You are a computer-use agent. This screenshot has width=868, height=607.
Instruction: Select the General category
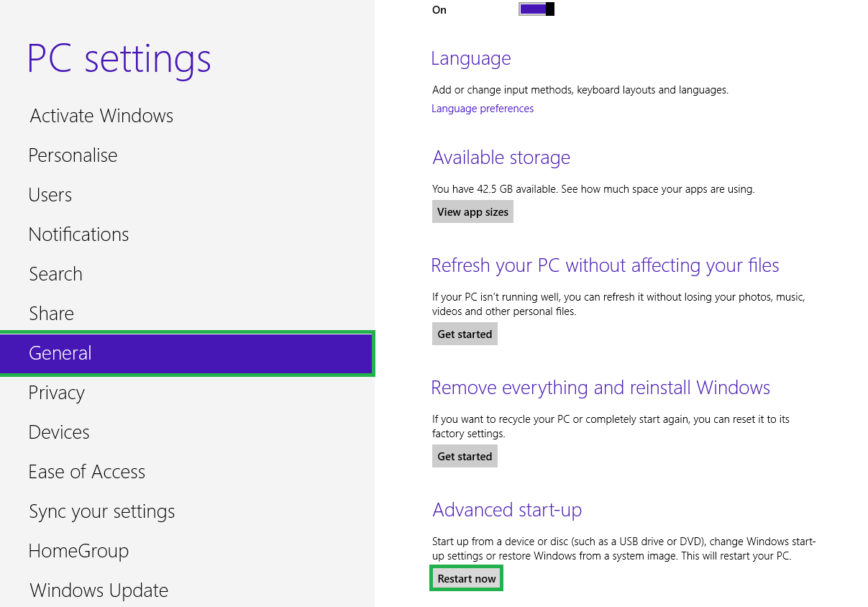[x=187, y=353]
